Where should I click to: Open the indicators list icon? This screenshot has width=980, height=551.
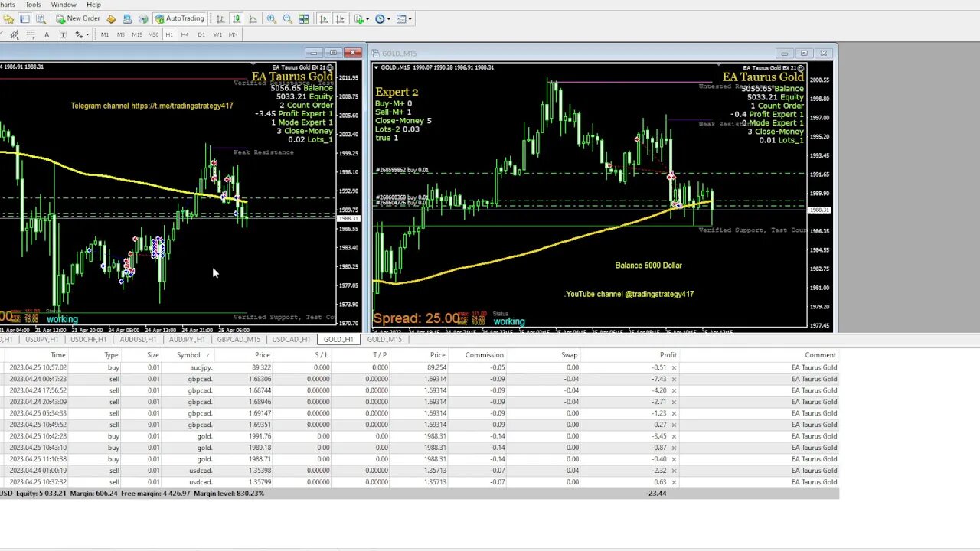tap(358, 18)
